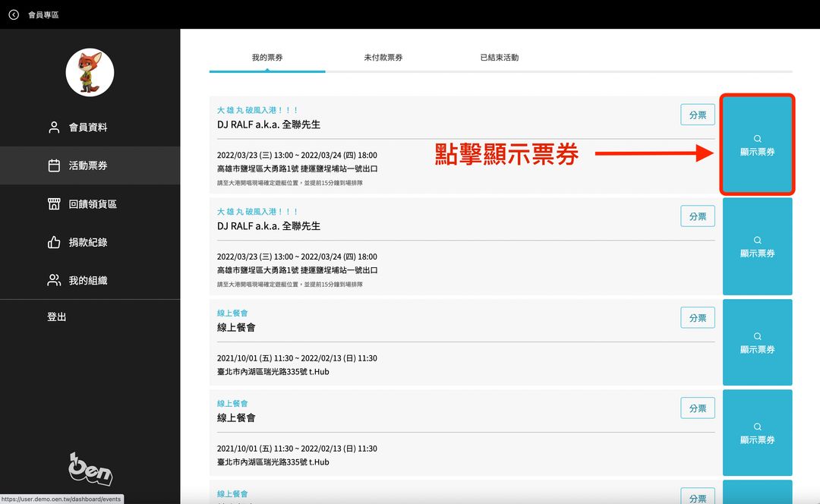Click the thumbs-up icon for 捐款紀錄

(x=54, y=242)
